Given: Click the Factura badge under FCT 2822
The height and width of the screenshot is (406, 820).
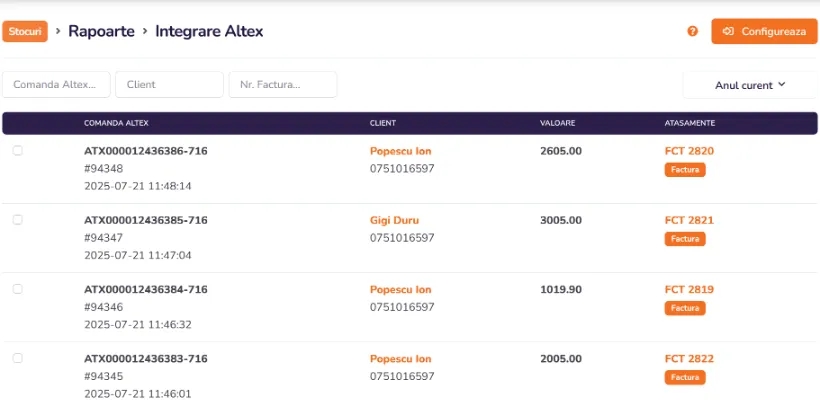Looking at the screenshot, I should [685, 377].
